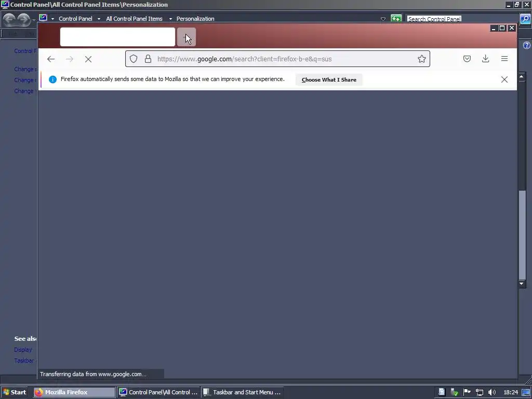
Task: Dismiss the Firefox data notification bar
Action: coord(504,79)
